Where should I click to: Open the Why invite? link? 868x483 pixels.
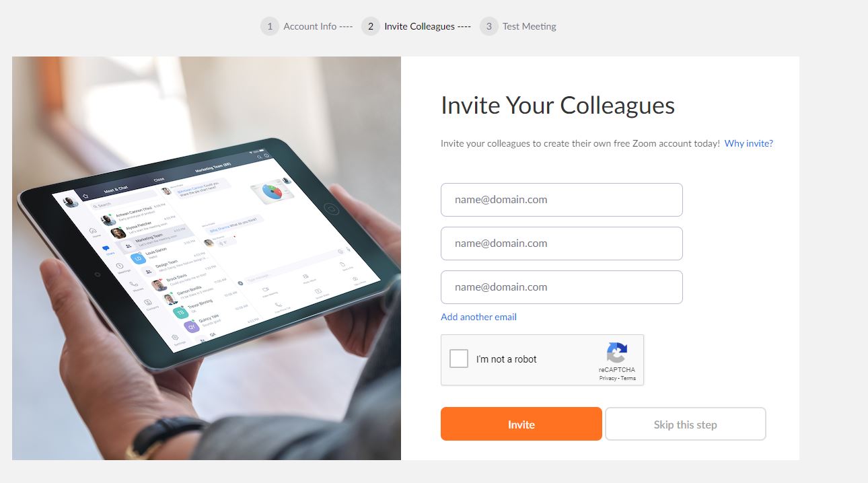[x=749, y=143]
